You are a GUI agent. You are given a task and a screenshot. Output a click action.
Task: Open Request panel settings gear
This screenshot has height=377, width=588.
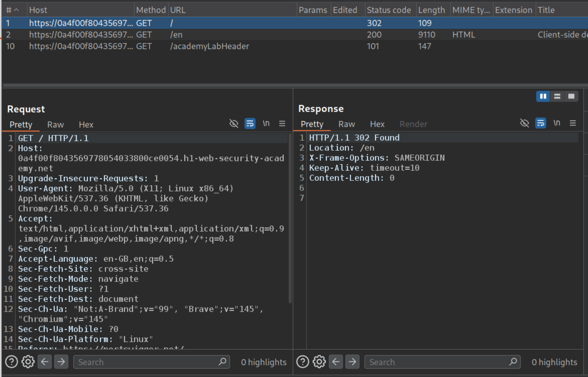click(28, 362)
